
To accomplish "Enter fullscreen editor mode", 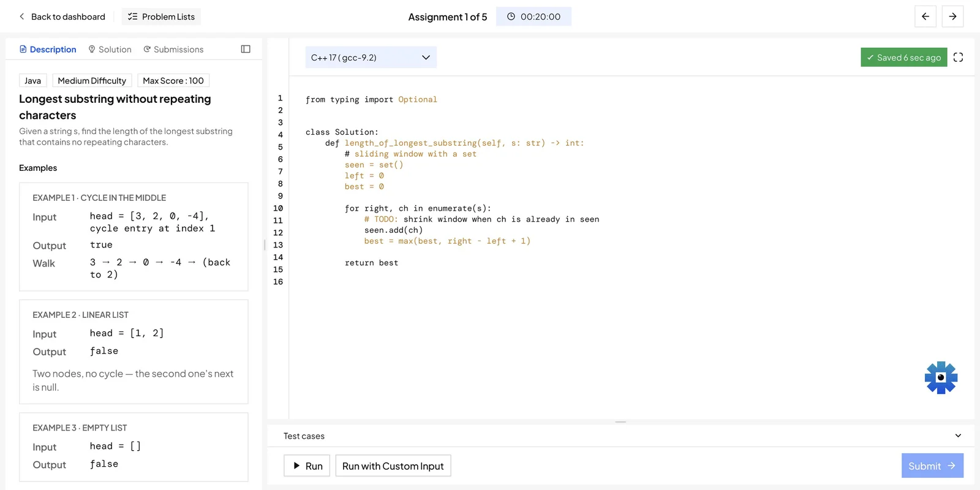I will click(x=958, y=57).
